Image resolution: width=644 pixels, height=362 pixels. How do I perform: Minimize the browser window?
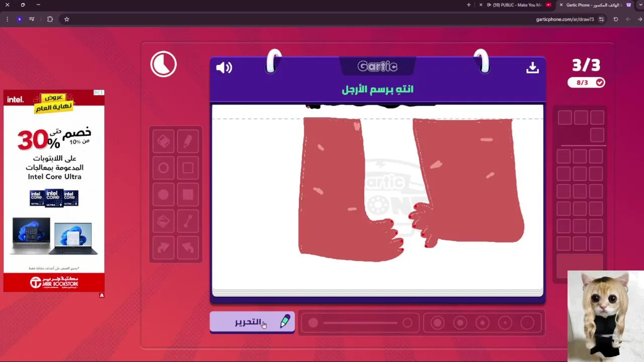pos(38,5)
